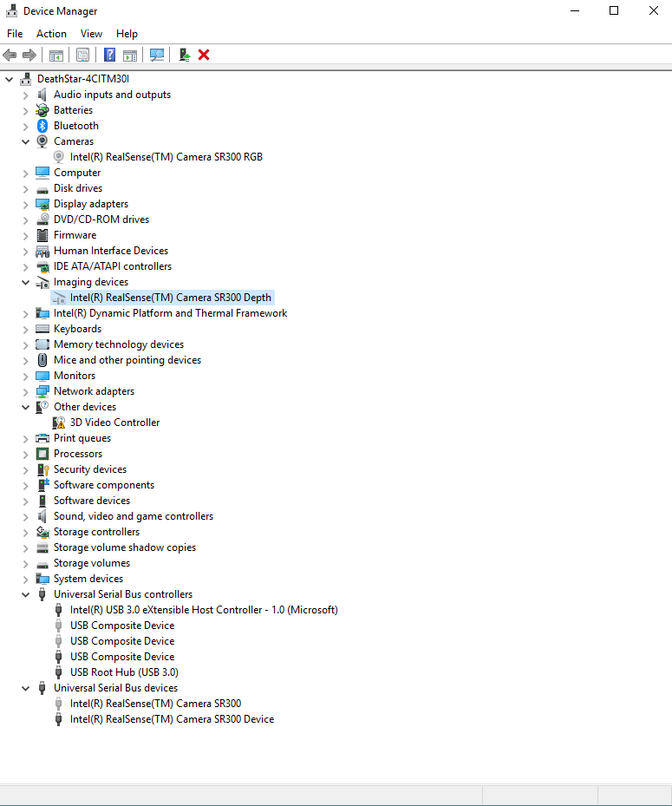Select IDE ATA/ATAPI controllers label

click(x=113, y=266)
